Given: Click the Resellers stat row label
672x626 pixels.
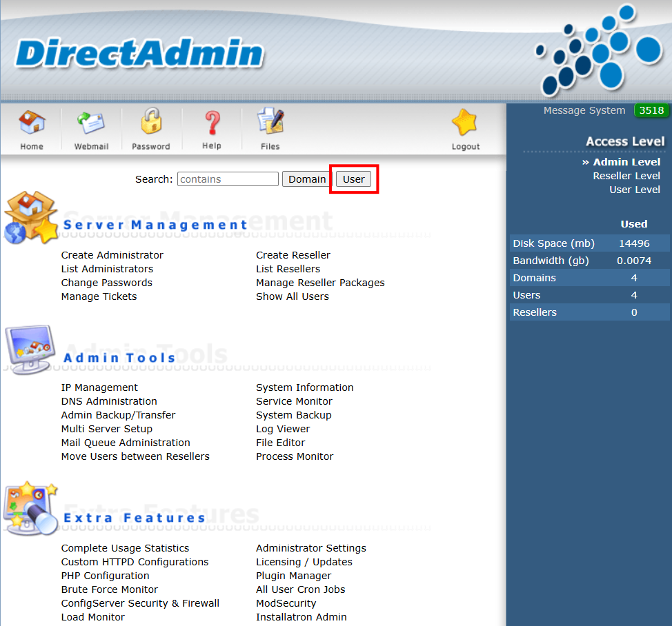Looking at the screenshot, I should [x=535, y=312].
